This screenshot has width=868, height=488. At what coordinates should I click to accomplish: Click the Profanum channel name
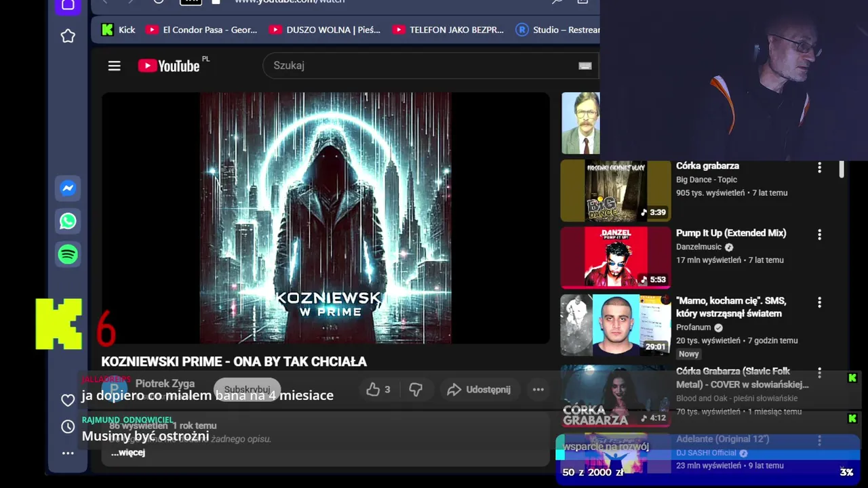693,327
